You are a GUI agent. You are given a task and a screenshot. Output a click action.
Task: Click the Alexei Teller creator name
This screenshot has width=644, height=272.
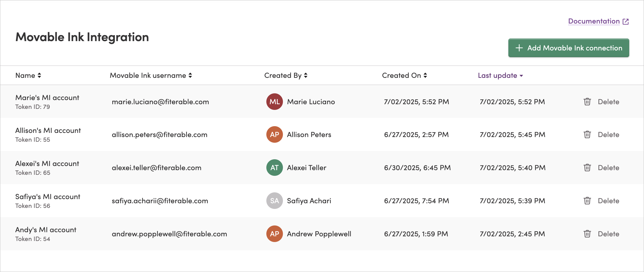[306, 168]
